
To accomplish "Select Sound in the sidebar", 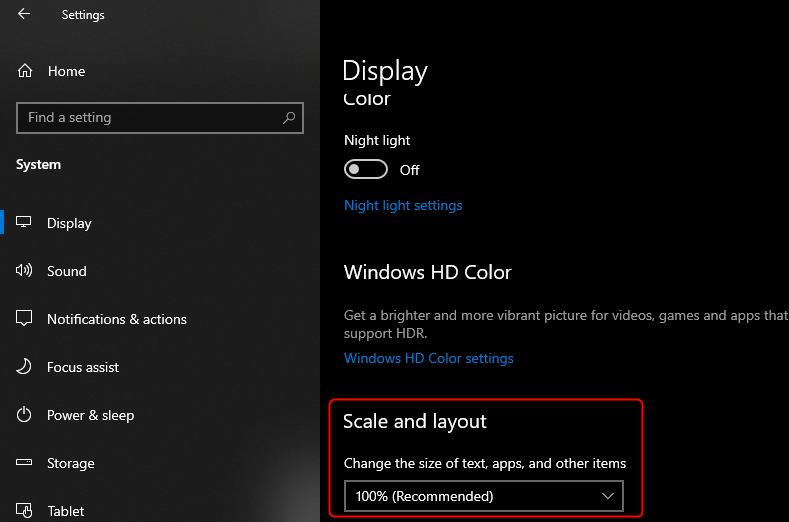I will [x=66, y=271].
